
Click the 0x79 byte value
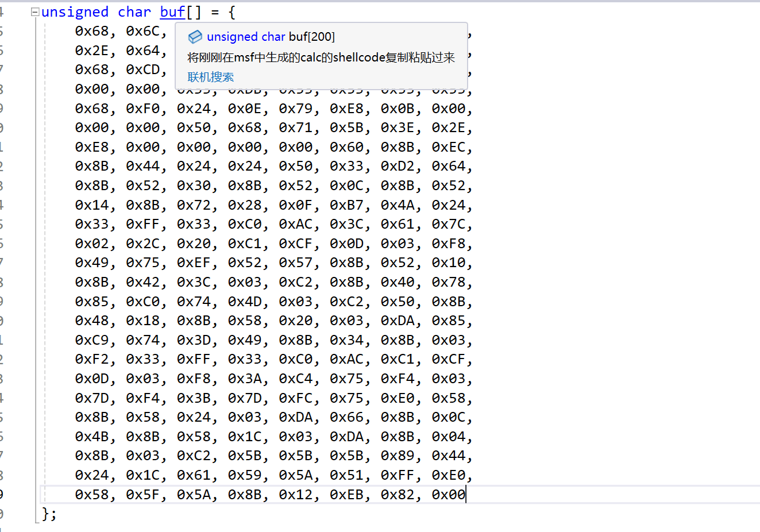(x=295, y=109)
